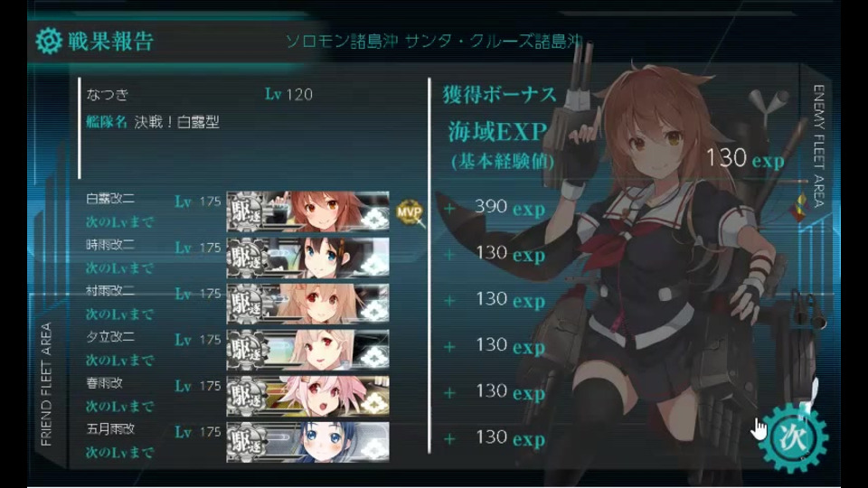This screenshot has height=488, width=868.
Task: Select 五月雨改 ship banner
Action: tap(307, 442)
